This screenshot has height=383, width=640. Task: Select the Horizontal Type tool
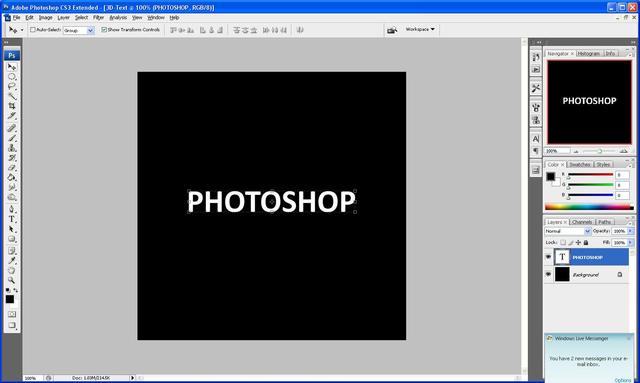[12, 219]
